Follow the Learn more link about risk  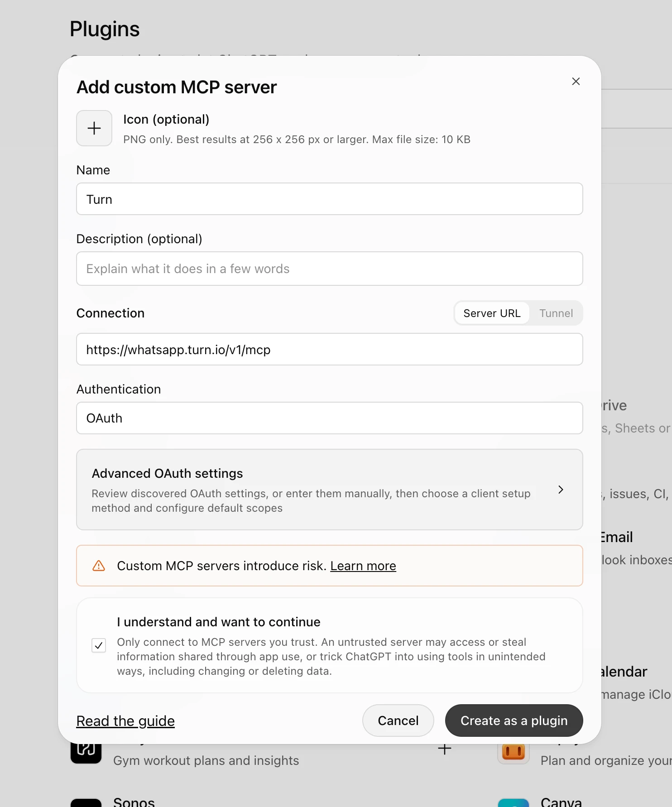(363, 566)
